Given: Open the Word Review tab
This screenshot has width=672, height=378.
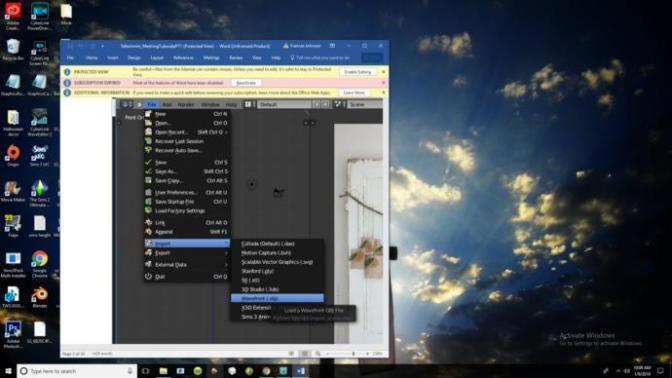Looking at the screenshot, I should point(236,57).
